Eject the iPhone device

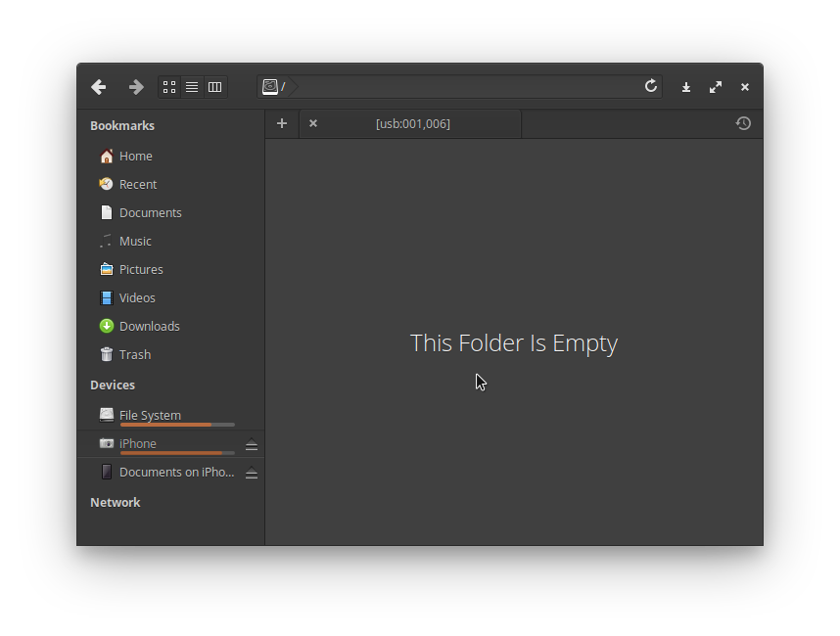[252, 444]
